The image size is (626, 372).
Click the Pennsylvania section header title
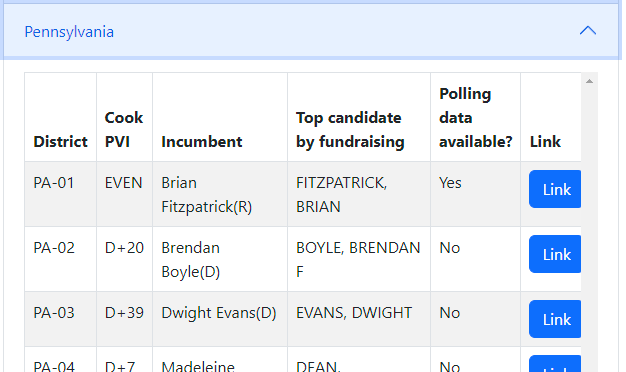[x=69, y=32]
